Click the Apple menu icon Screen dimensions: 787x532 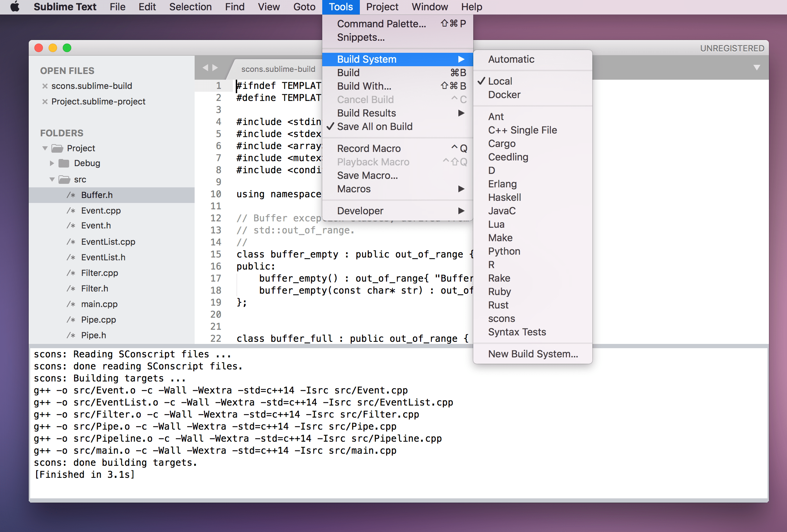point(15,7)
